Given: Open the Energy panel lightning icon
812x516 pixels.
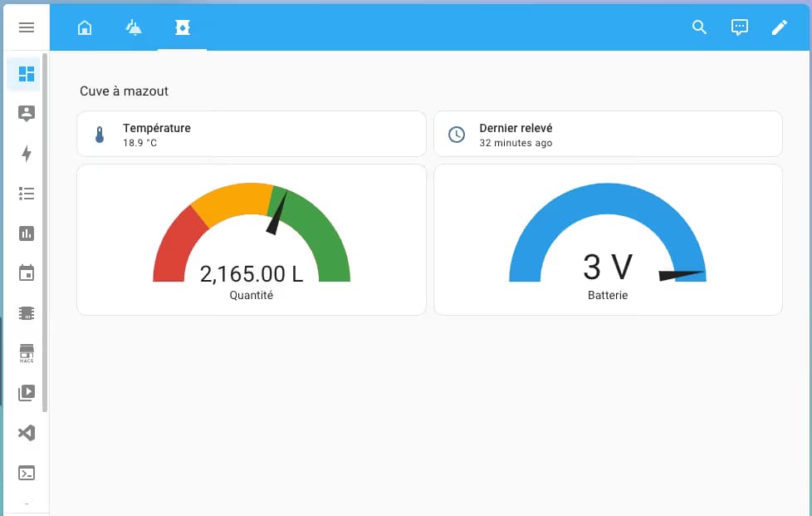Looking at the screenshot, I should 27,154.
